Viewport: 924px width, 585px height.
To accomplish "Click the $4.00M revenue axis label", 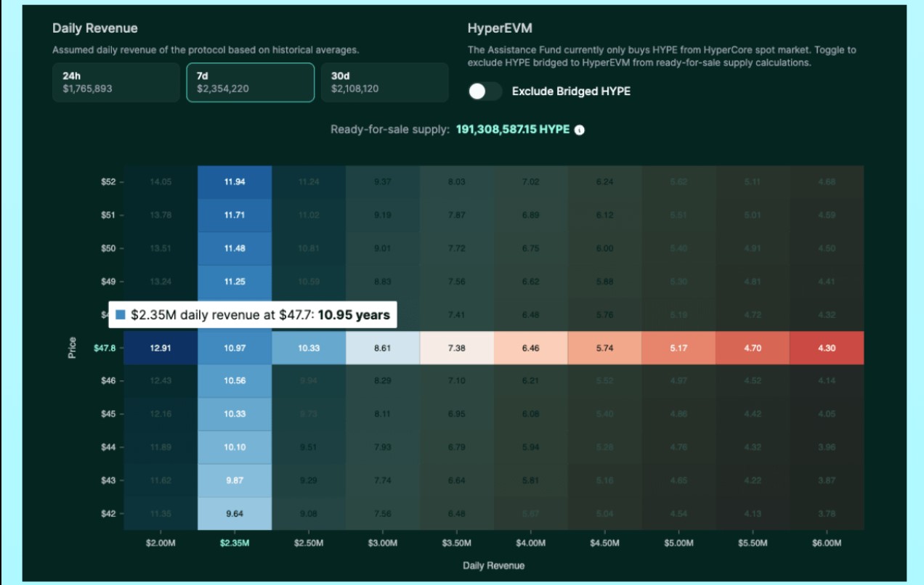I will 531,543.
